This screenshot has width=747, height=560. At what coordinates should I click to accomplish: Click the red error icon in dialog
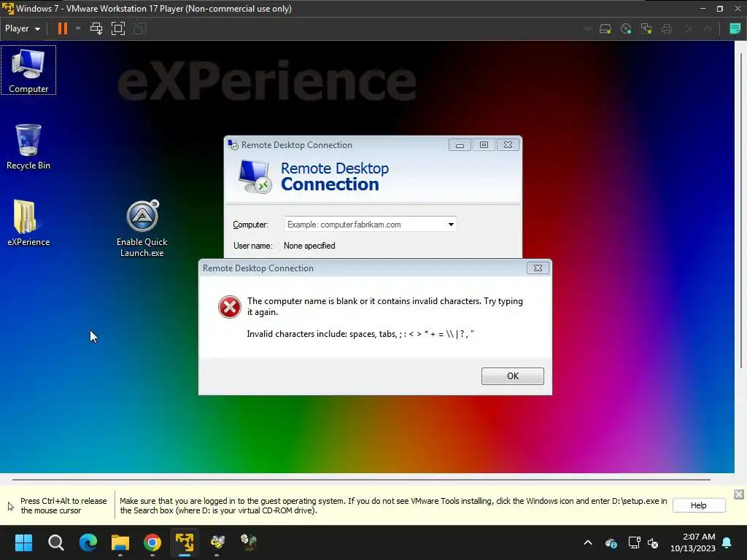(x=230, y=307)
